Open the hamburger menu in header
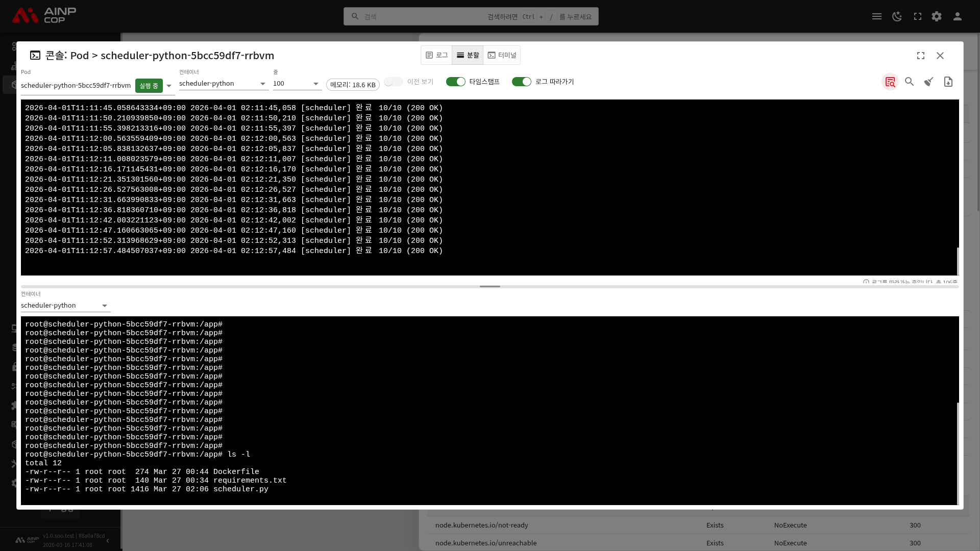This screenshot has width=980, height=551. pyautogui.click(x=877, y=16)
